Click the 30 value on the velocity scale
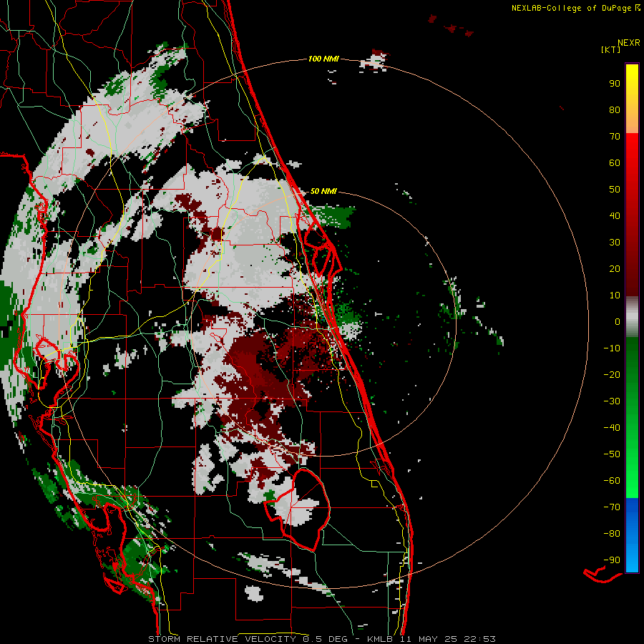 point(615,243)
